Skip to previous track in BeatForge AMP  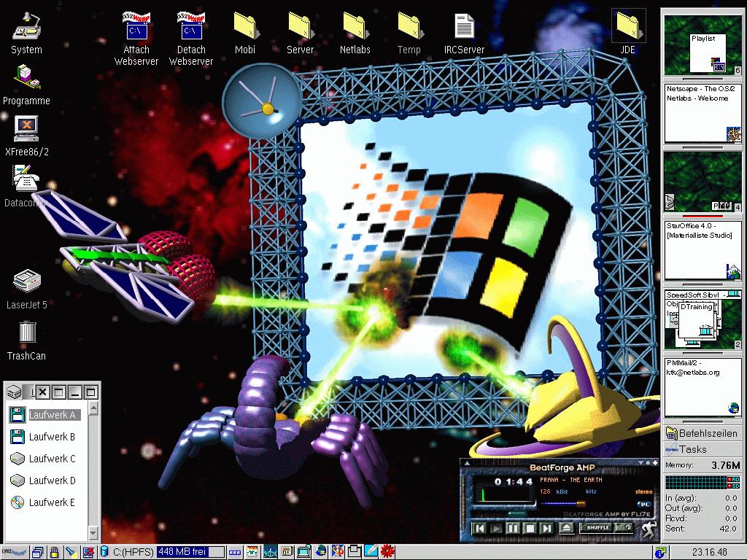[x=480, y=528]
